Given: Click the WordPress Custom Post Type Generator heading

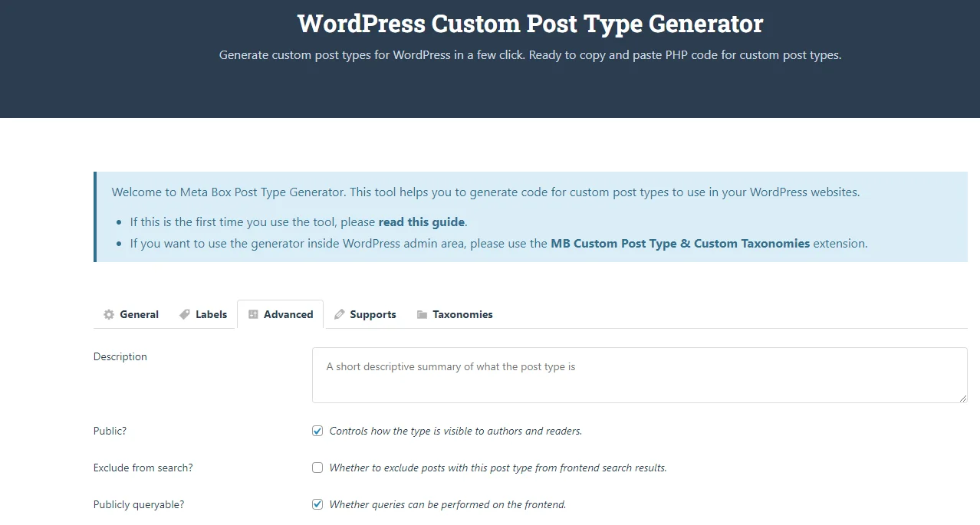Looking at the screenshot, I should coord(531,23).
